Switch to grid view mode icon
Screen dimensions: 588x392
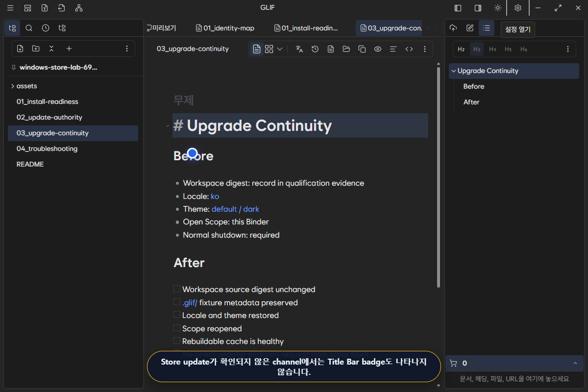coord(269,49)
